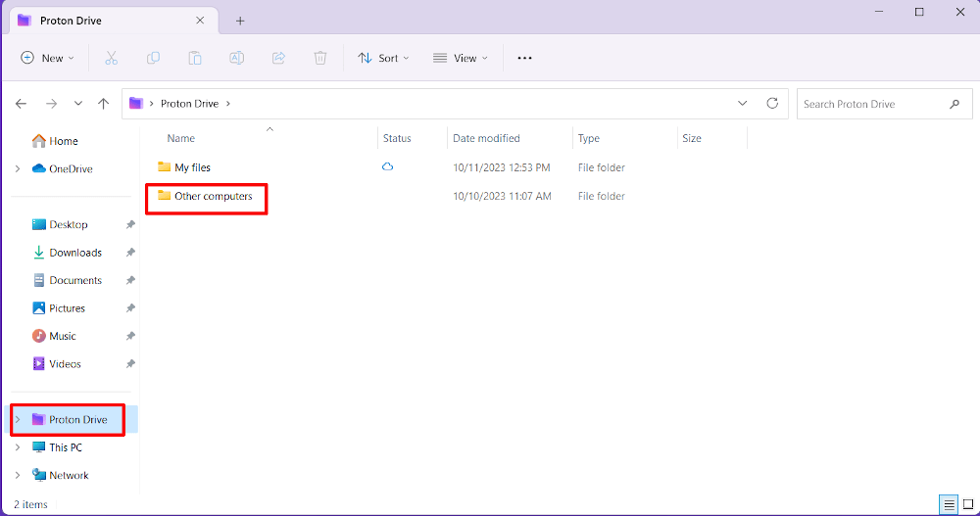The height and width of the screenshot is (516, 980).
Task: Open Music quick access folder
Action: point(54,336)
